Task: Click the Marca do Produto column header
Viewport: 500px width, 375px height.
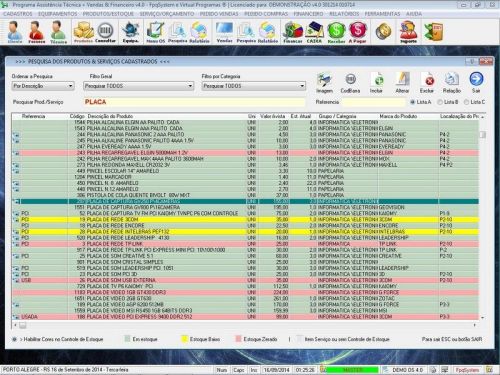Action: coord(398,116)
